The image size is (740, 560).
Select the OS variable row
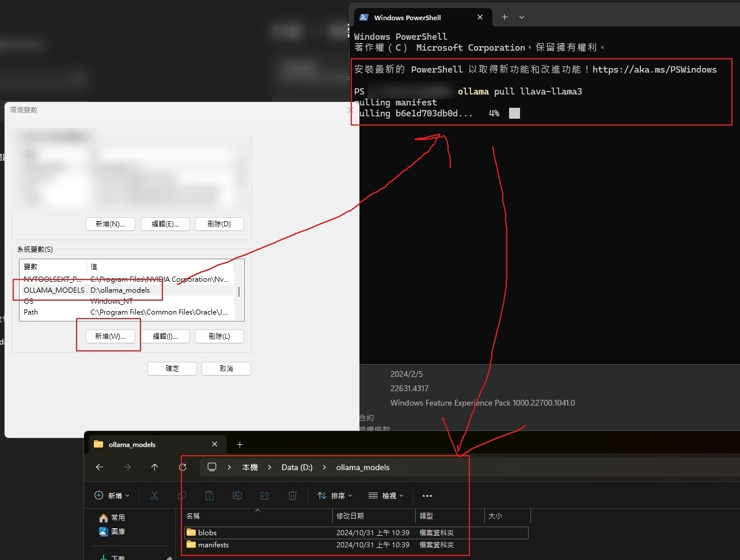[127, 301]
